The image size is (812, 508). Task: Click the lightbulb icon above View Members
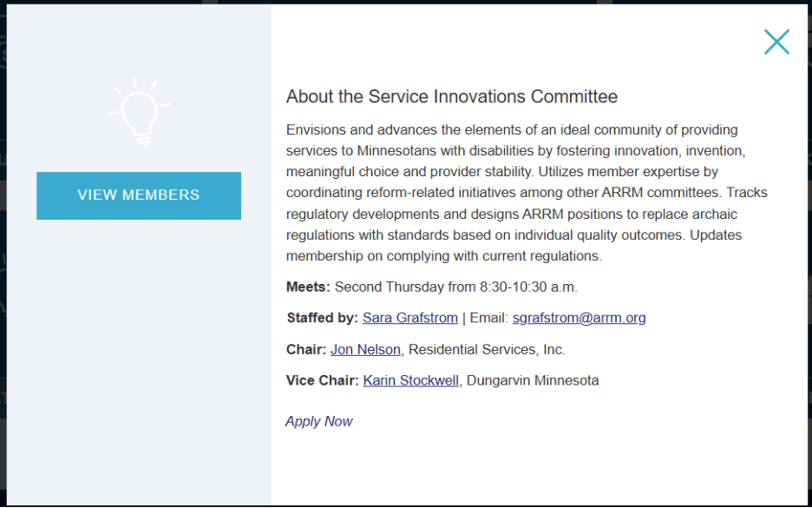pyautogui.click(x=139, y=114)
